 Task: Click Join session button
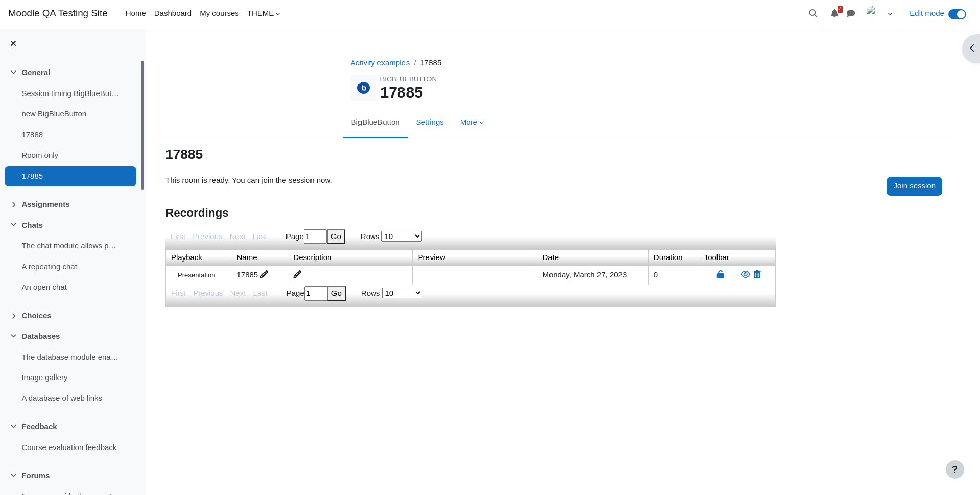tap(914, 186)
